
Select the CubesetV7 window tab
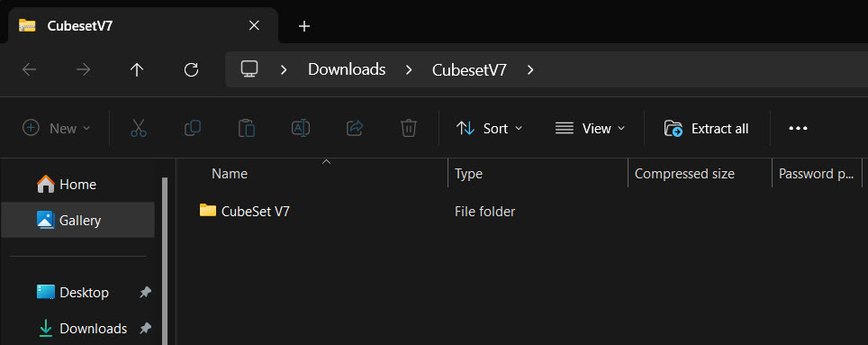coord(139,25)
